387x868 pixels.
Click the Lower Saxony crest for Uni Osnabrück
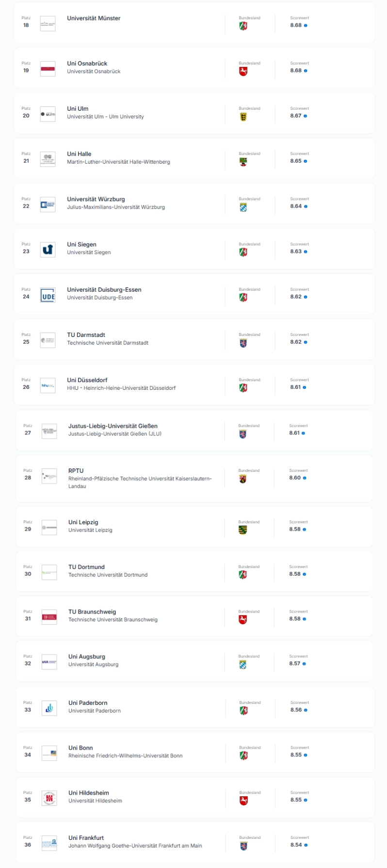(243, 71)
